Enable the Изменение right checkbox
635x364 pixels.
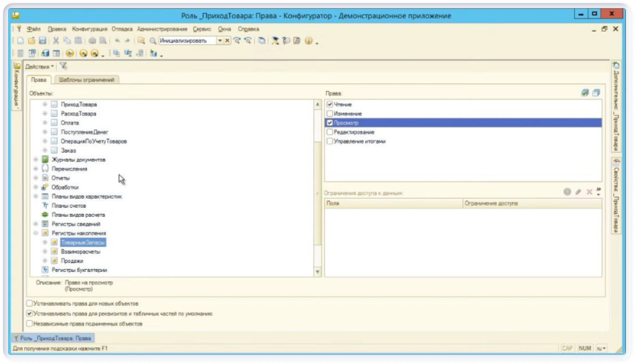point(330,114)
